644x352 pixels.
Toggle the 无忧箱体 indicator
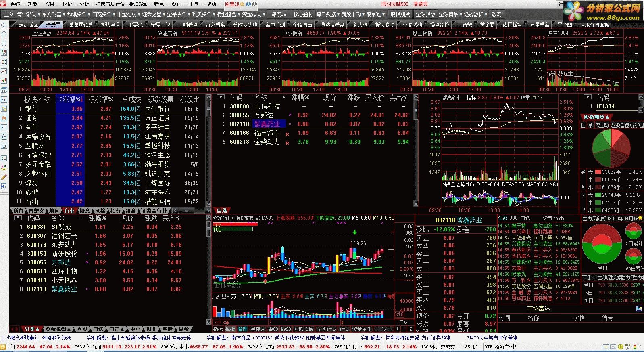coord(326,329)
